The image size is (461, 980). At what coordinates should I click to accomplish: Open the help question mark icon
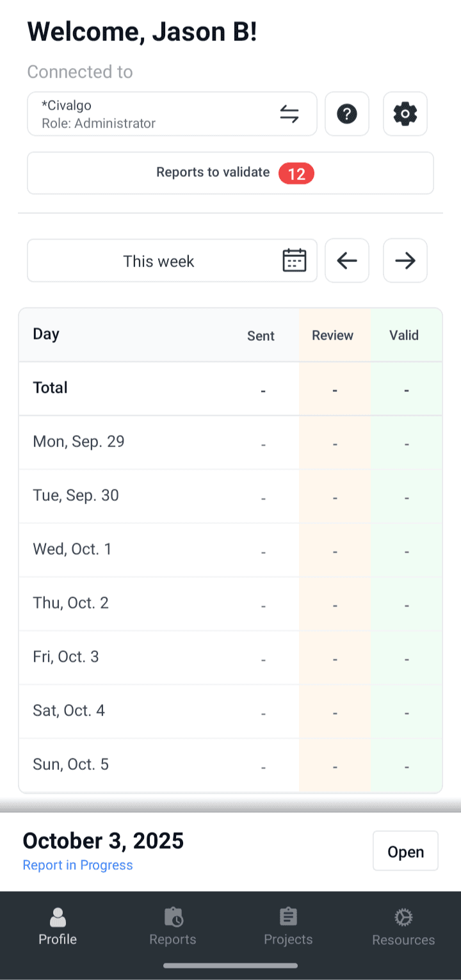(347, 114)
